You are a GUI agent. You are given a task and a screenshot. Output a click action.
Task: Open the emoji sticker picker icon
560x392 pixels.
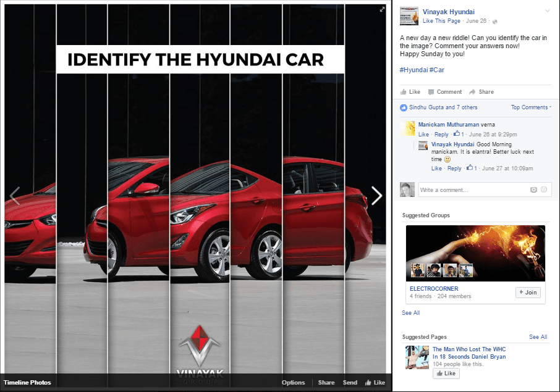[544, 190]
